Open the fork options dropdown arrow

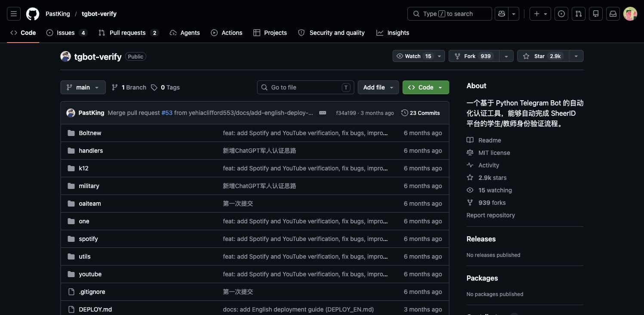click(506, 56)
